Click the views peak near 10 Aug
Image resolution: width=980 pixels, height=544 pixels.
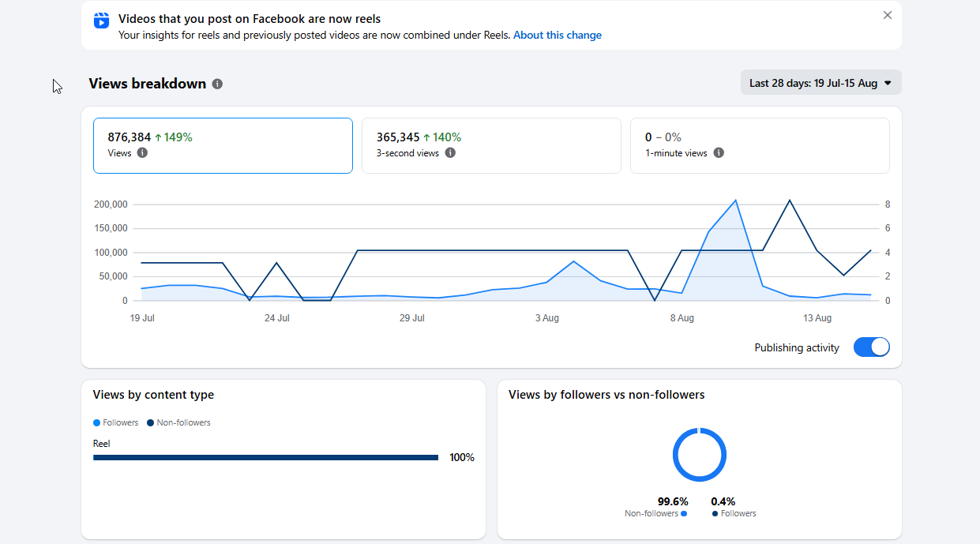click(736, 201)
